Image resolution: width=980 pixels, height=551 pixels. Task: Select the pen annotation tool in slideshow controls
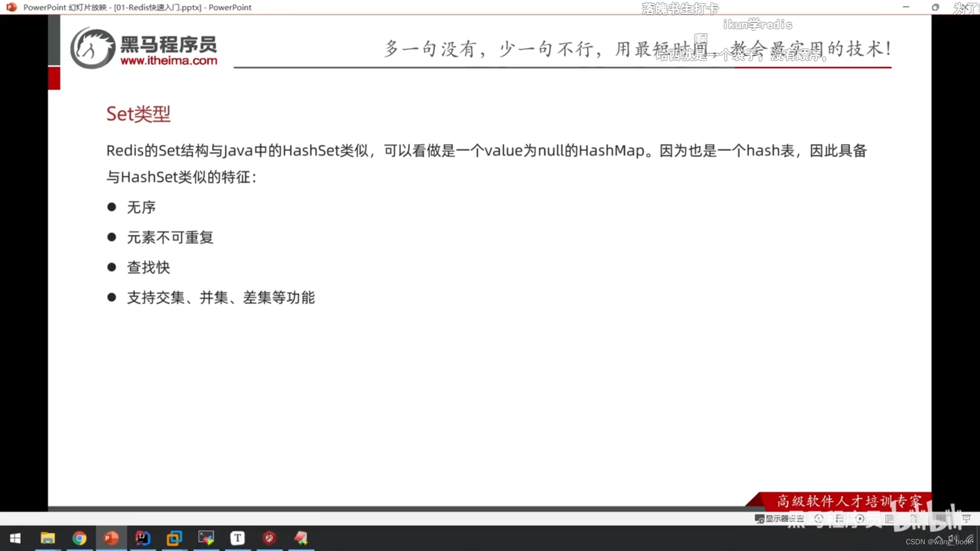coord(840,519)
